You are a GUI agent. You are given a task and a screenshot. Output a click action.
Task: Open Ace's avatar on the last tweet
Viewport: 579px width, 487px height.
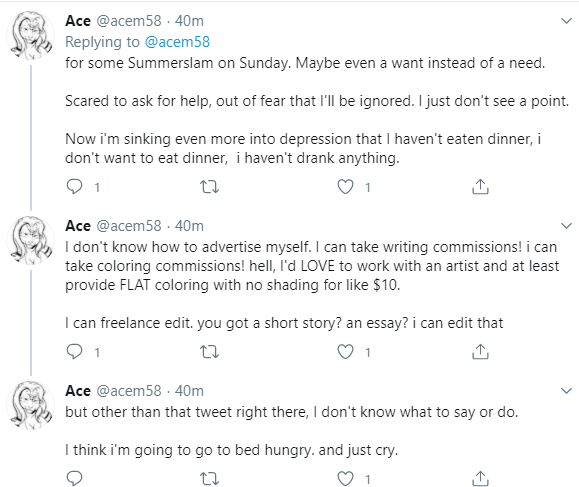click(x=31, y=405)
